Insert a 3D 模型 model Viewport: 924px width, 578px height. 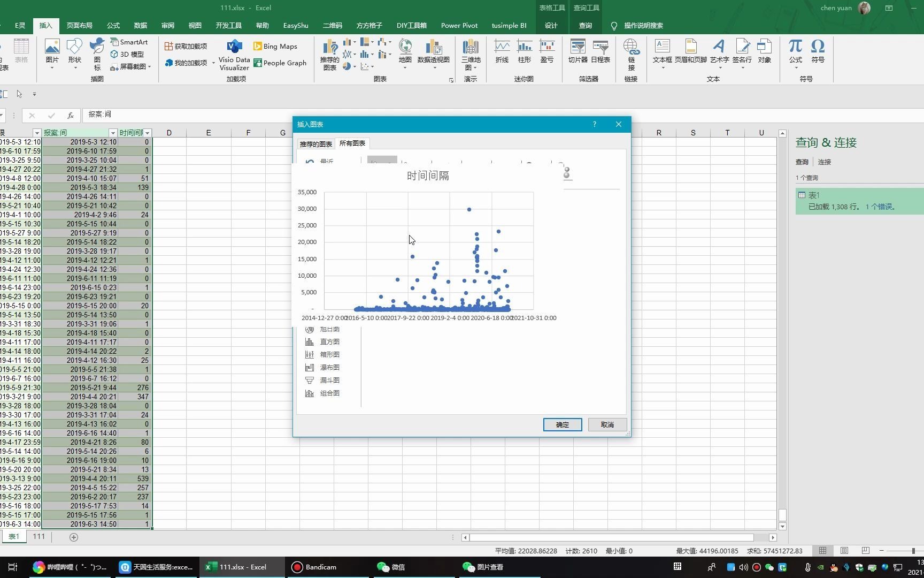click(127, 54)
